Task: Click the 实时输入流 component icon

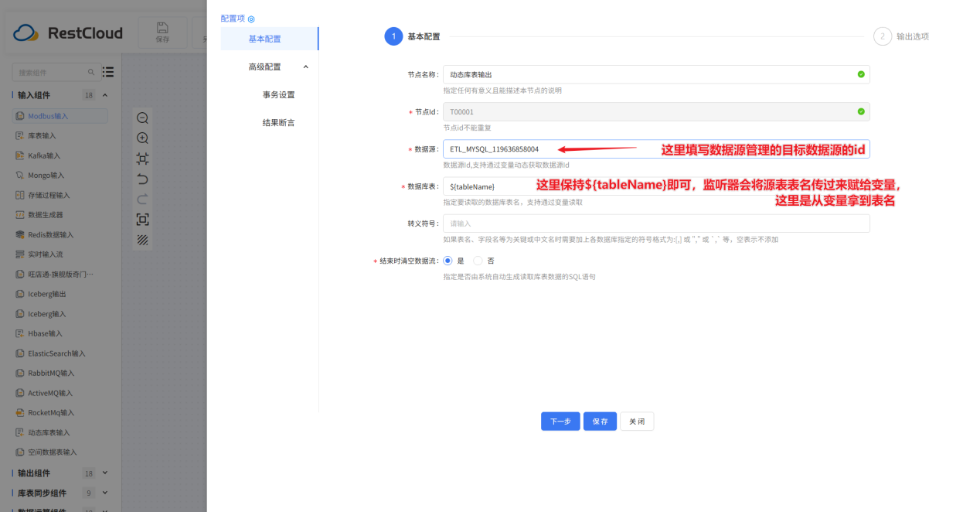Action: (21, 254)
